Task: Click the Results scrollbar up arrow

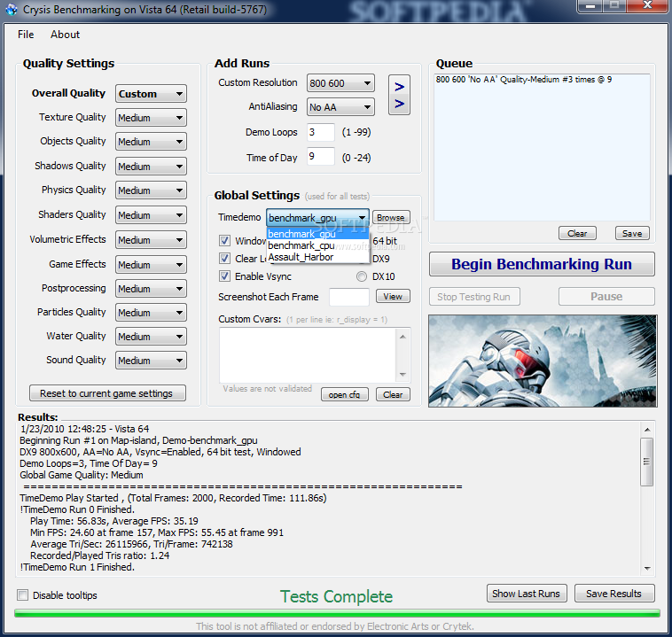Action: pos(647,429)
